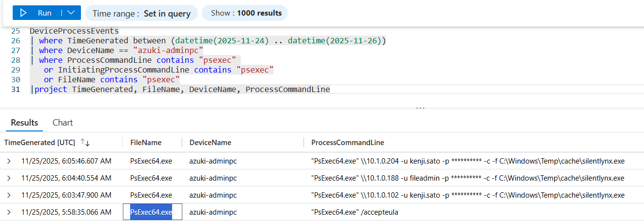Expand the 6:05:46.607 AM result row
The image size is (644, 221).
pos(9,161)
